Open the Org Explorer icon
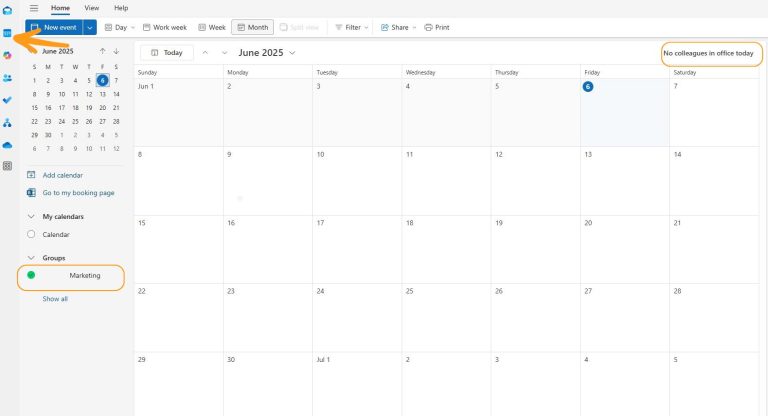The image size is (768, 416). tap(7, 122)
